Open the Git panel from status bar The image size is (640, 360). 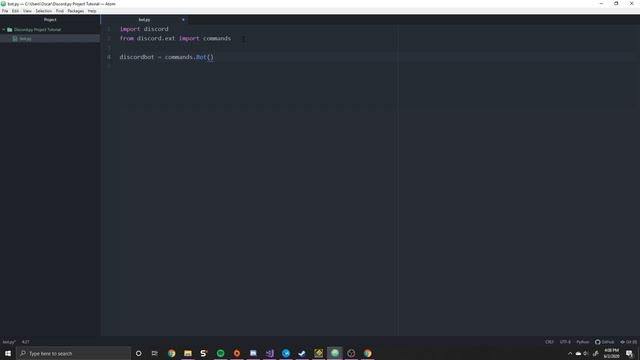point(629,342)
